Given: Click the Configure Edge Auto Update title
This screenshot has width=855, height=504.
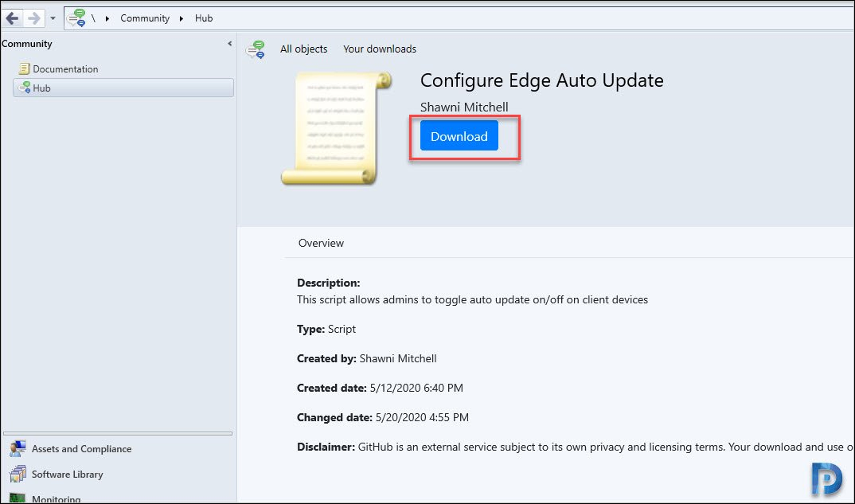Looking at the screenshot, I should (x=542, y=80).
